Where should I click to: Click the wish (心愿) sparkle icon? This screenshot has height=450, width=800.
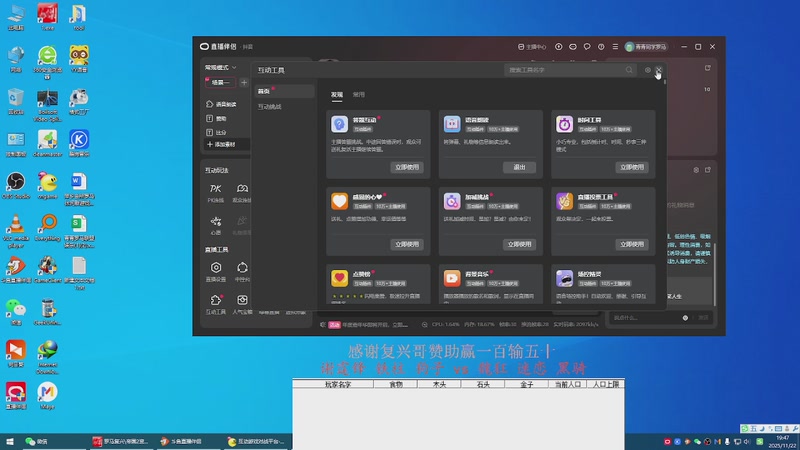pos(216,221)
